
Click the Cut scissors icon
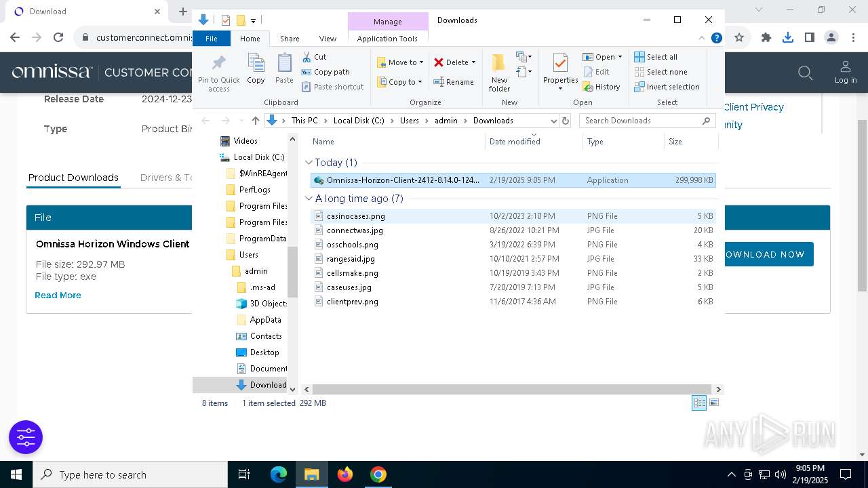tap(307, 57)
